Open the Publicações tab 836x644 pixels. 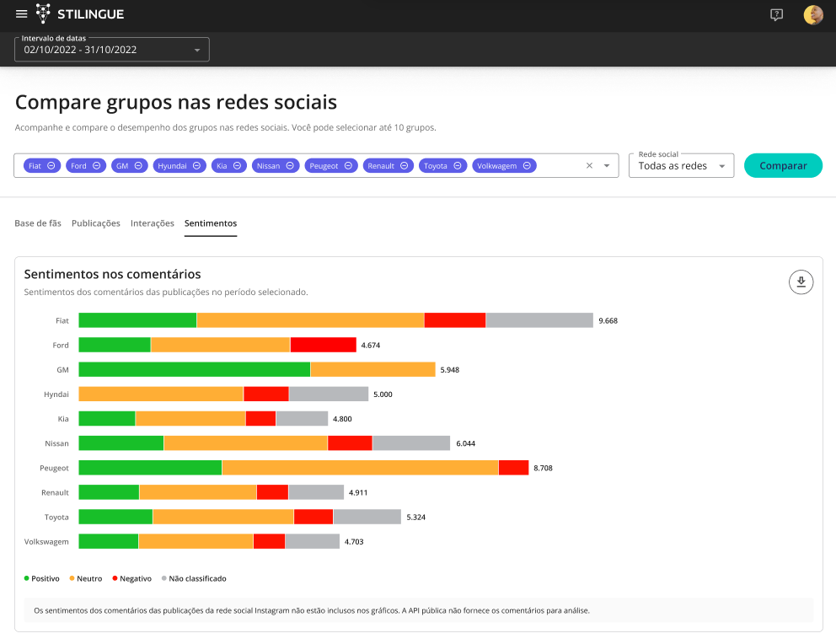[x=96, y=223]
